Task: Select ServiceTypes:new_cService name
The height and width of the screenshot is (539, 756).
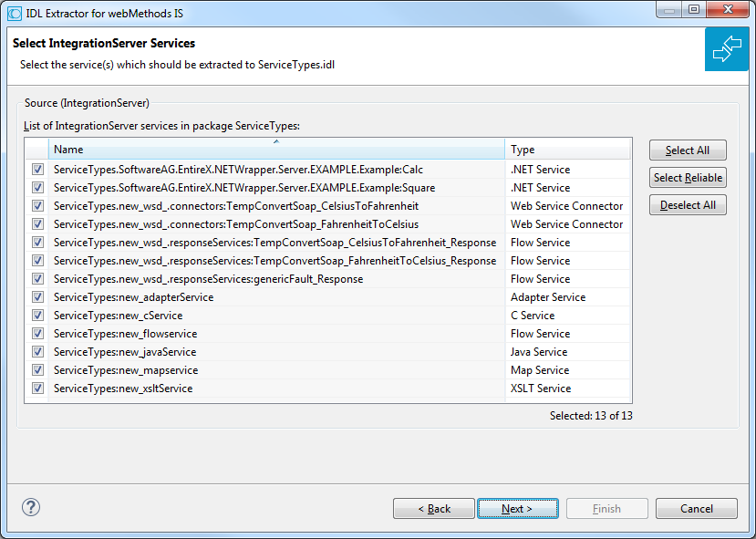Action: [x=119, y=316]
